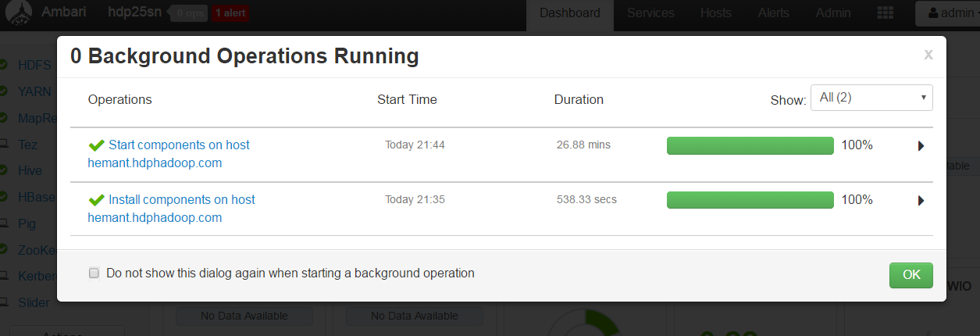Click the Tez client status icon
Image resolution: width=980 pixels, height=336 pixels.
pyautogui.click(x=3, y=145)
